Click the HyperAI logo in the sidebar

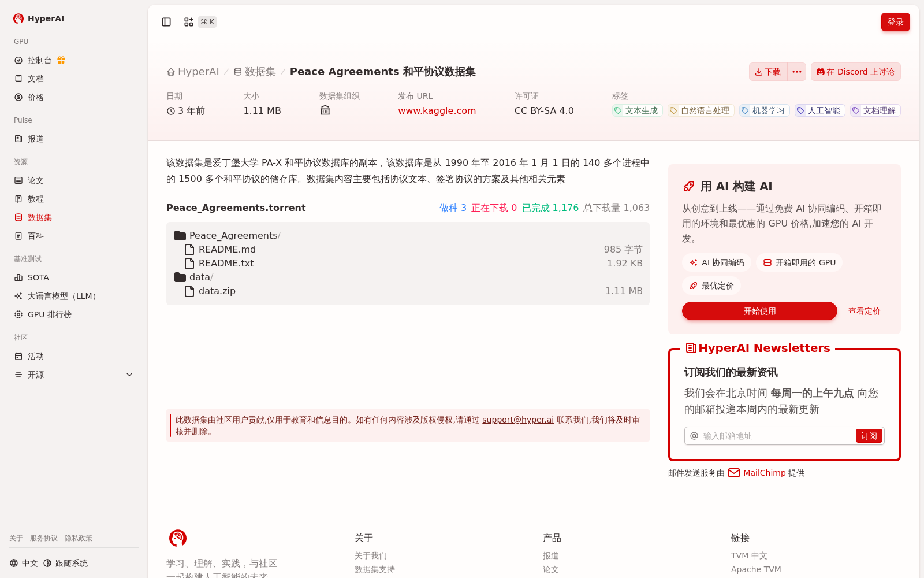pyautogui.click(x=39, y=18)
